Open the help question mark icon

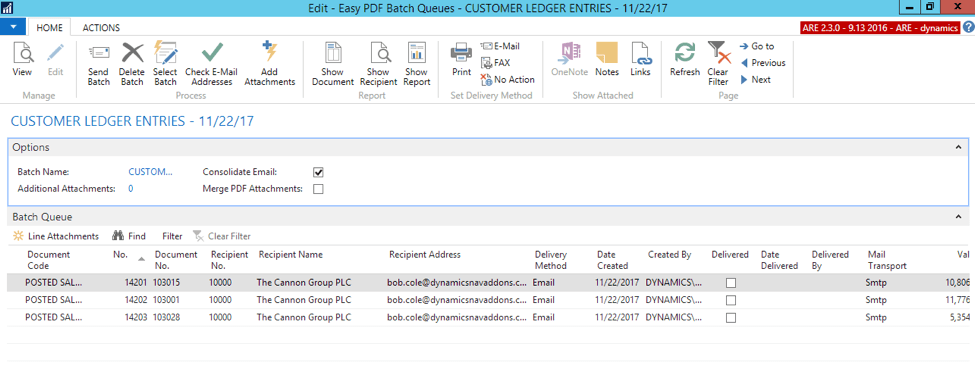968,27
